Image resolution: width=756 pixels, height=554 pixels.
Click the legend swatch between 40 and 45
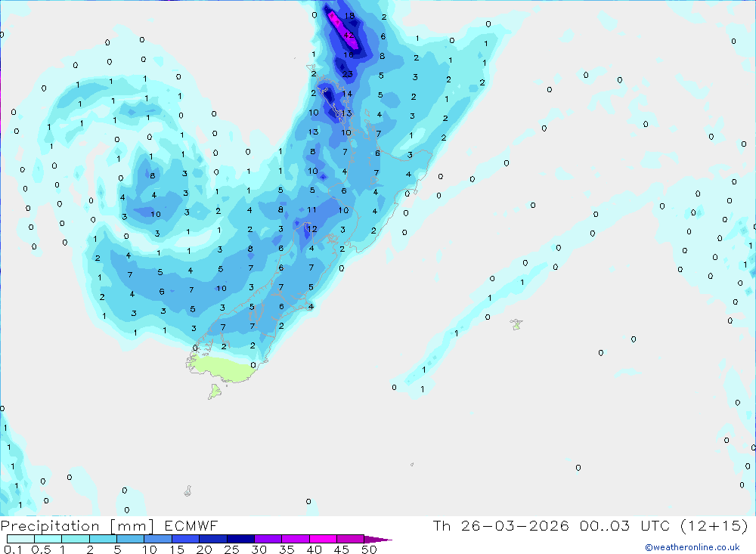(323, 539)
